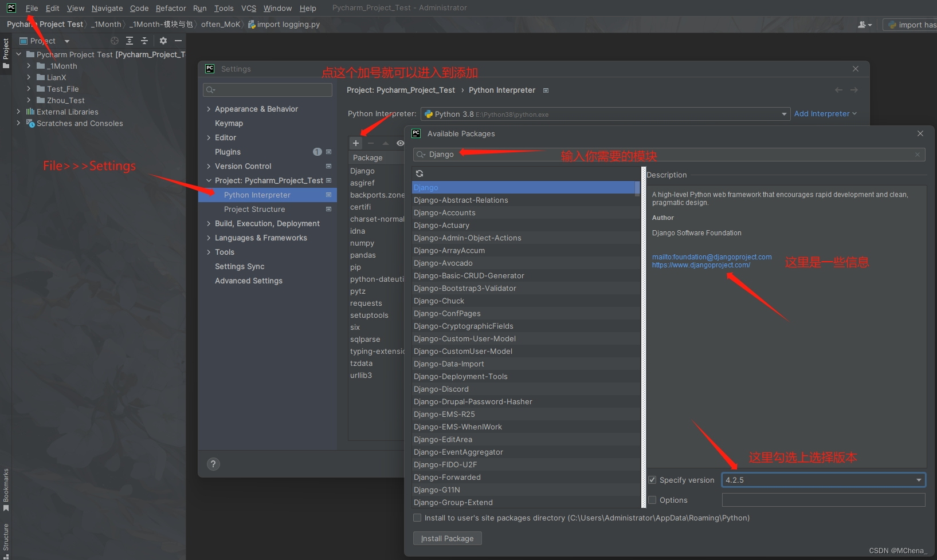Image resolution: width=937 pixels, height=560 pixels.
Task: Open the Navigate menu
Action: point(107,8)
